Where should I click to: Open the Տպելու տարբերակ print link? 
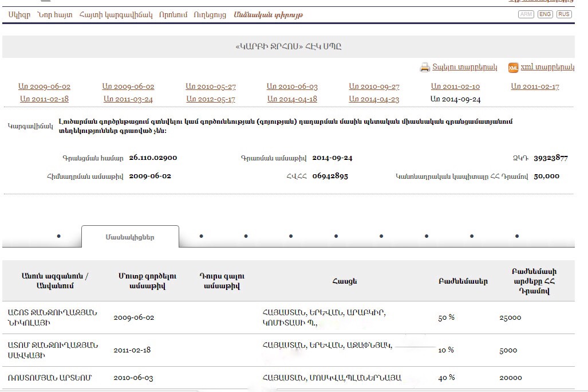tap(465, 67)
